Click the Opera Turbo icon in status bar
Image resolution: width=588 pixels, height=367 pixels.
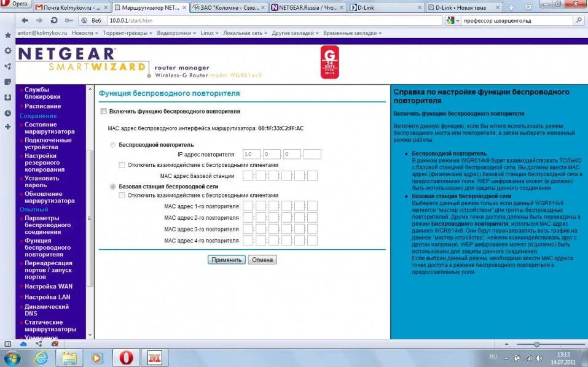pos(55,344)
